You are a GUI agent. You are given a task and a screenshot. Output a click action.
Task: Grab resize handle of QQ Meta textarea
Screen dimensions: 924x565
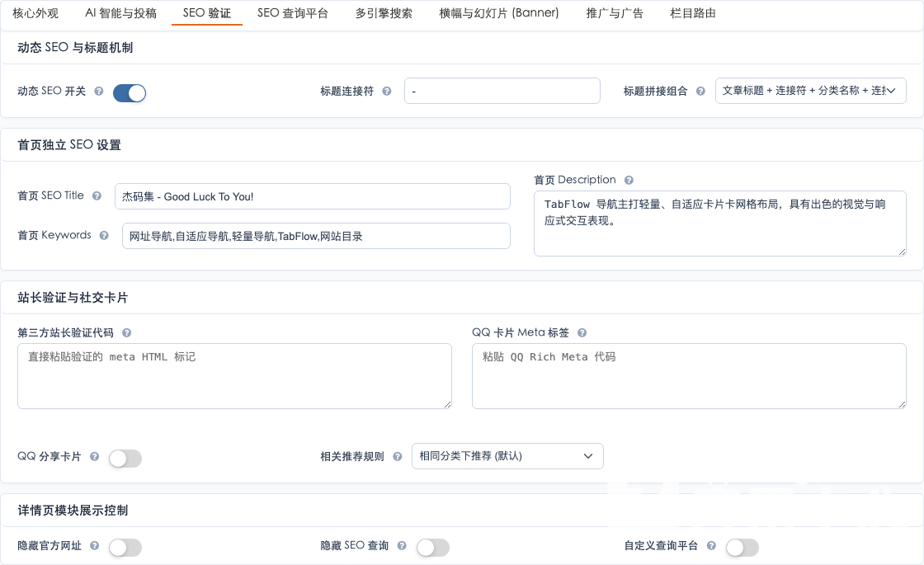tap(902, 405)
